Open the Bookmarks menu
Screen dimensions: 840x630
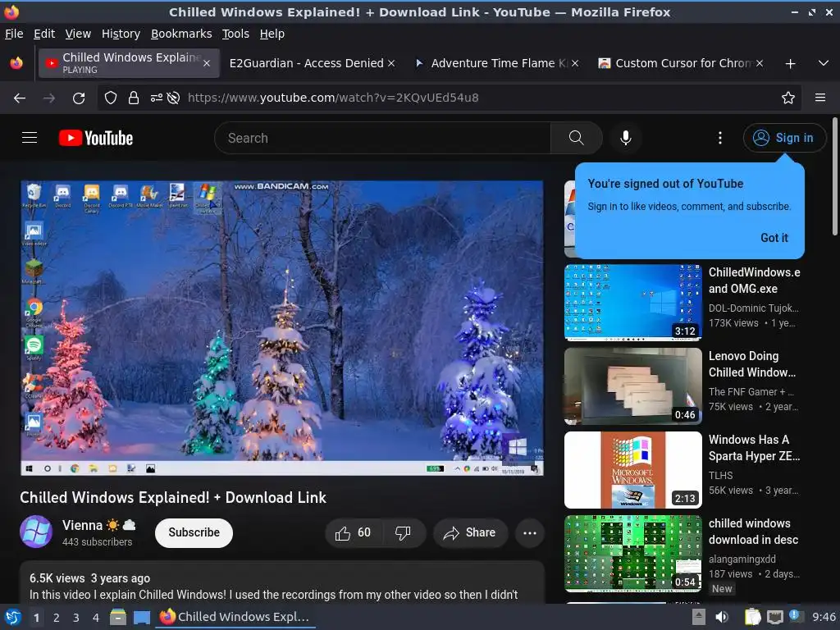[181, 34]
